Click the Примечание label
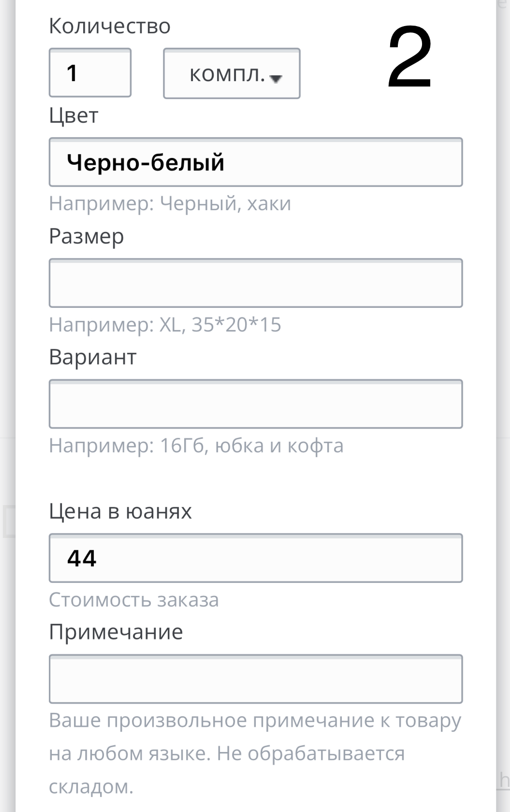The height and width of the screenshot is (812, 510). [116, 632]
